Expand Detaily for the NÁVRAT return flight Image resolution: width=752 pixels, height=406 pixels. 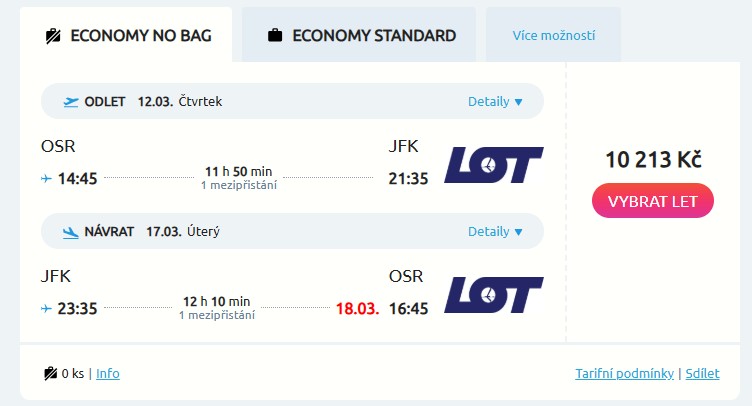[495, 232]
